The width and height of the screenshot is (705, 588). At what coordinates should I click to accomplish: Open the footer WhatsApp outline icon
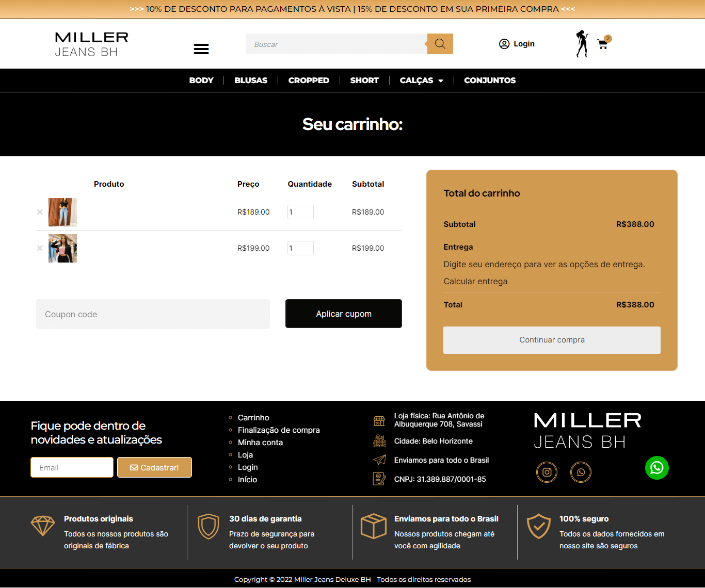(x=581, y=472)
